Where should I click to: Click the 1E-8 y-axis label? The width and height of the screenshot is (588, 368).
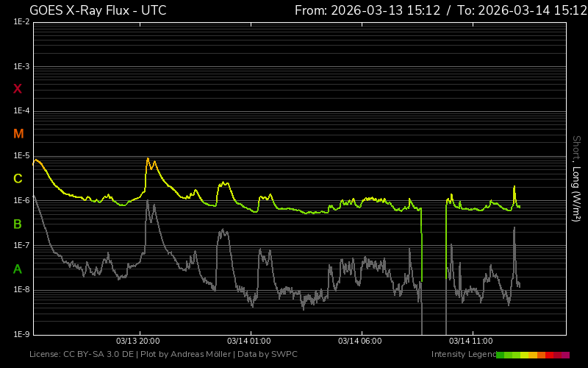(21, 289)
